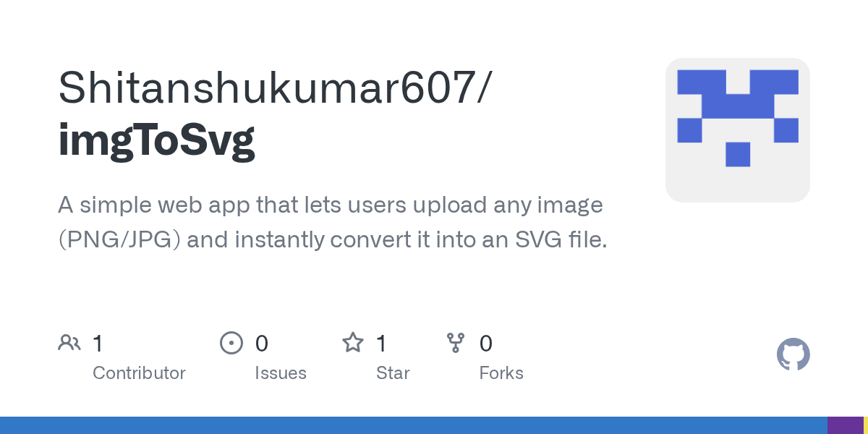This screenshot has width=868, height=434.
Task: Select the Contributor label
Action: click(139, 373)
